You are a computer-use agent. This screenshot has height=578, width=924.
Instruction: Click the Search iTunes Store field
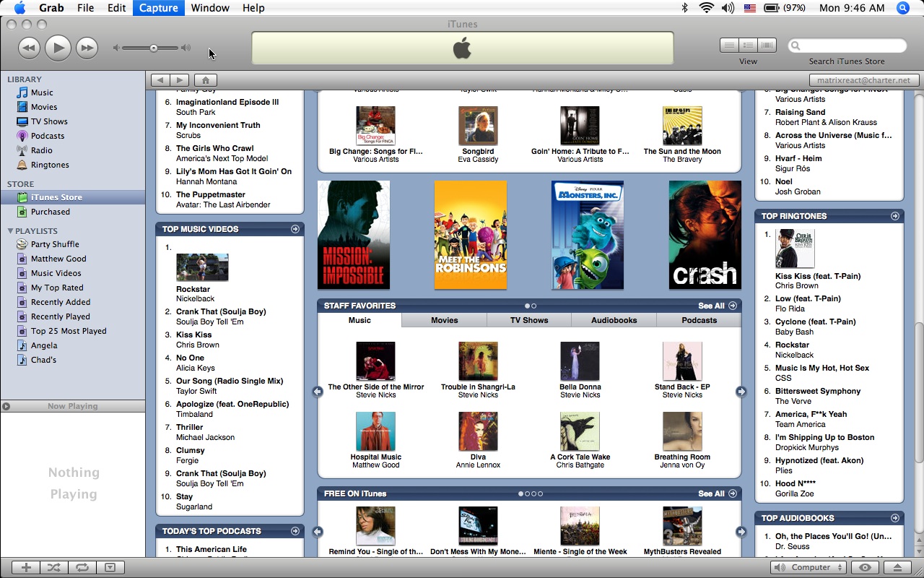847,46
